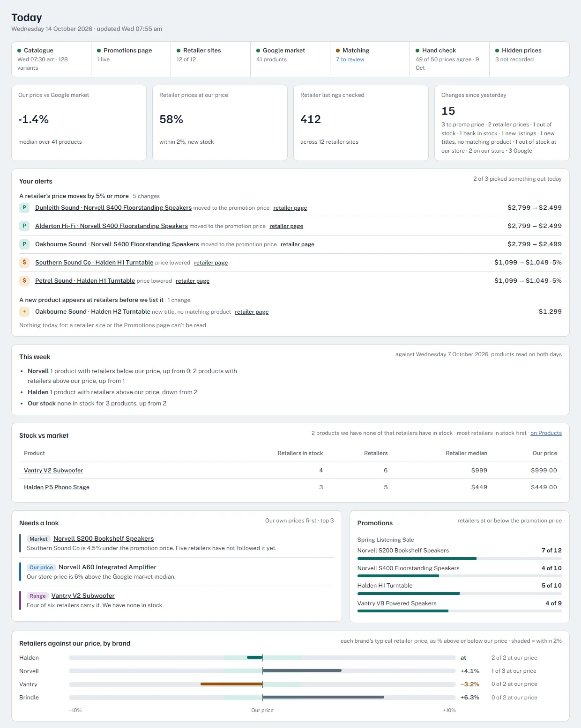Click the + badge beside Halden H2 Turntable
The height and width of the screenshot is (728, 581).
24,311
